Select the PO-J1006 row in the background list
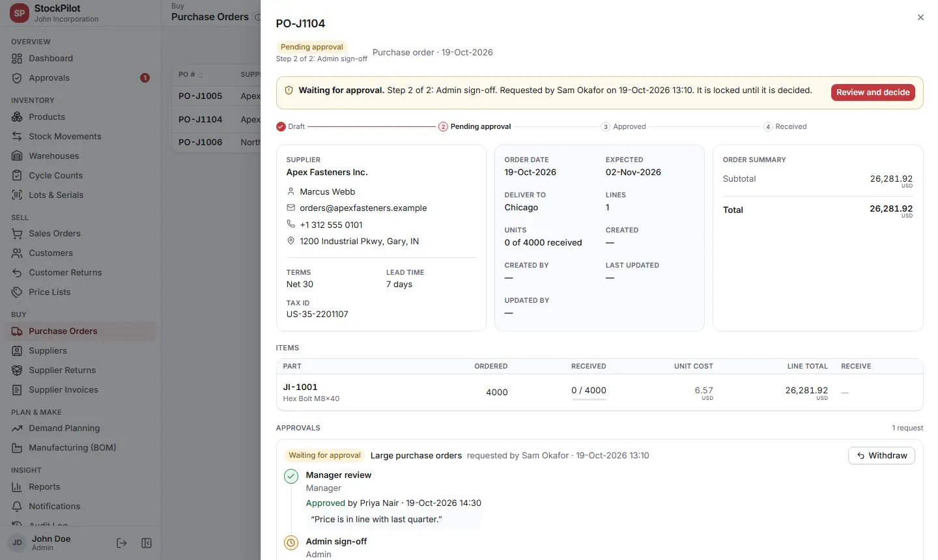The height and width of the screenshot is (560, 938). tap(216, 143)
